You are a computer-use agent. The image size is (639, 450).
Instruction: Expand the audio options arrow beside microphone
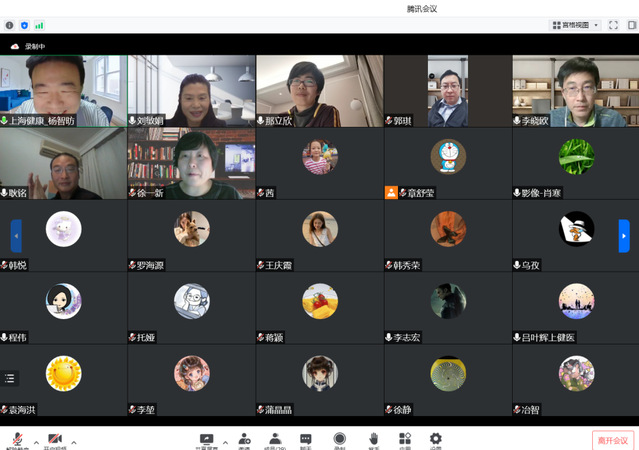tap(36, 441)
